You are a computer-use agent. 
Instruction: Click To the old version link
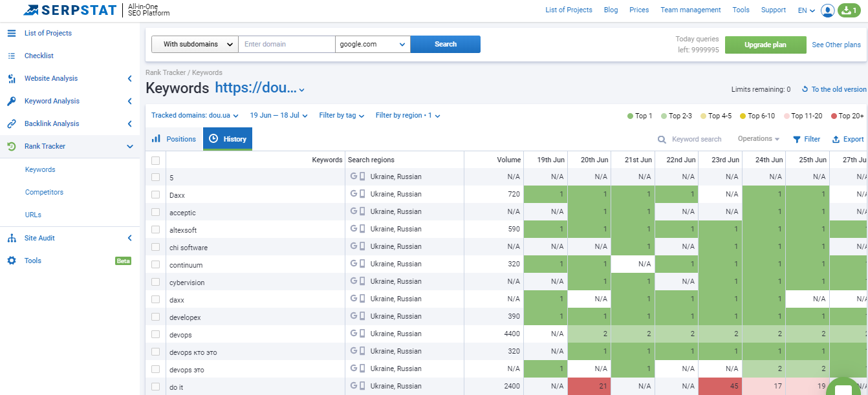pyautogui.click(x=839, y=89)
